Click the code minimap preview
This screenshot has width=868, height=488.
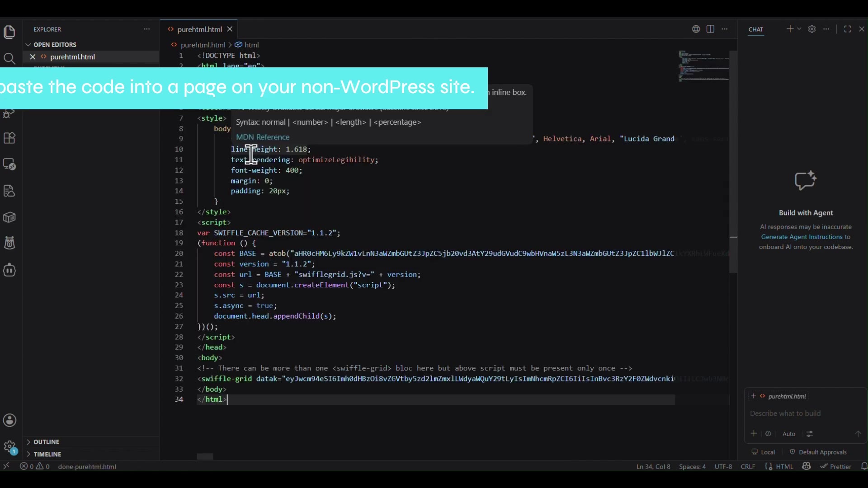click(x=703, y=66)
